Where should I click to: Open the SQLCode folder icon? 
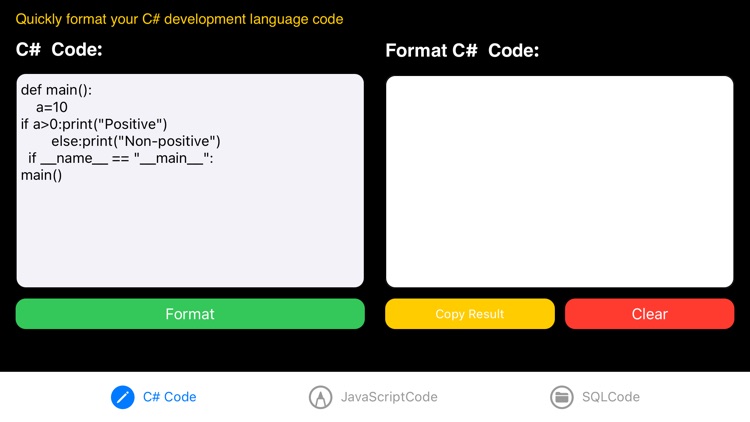point(562,397)
